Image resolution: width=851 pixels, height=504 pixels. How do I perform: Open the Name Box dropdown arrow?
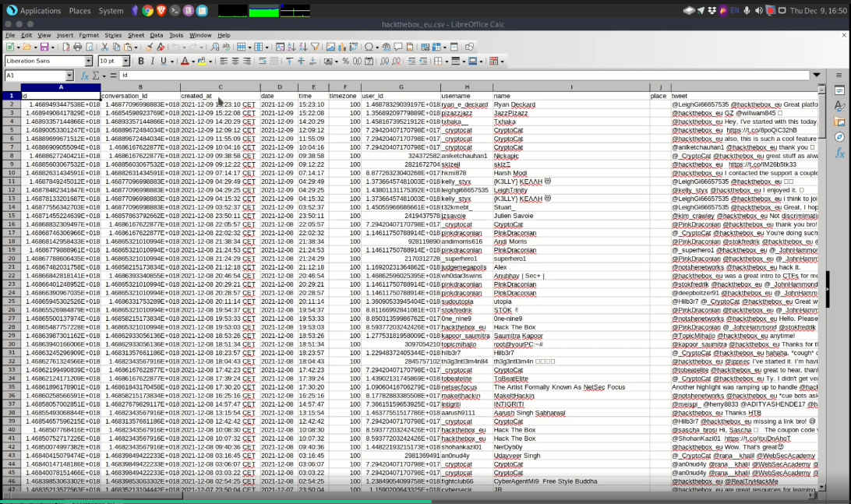69,76
